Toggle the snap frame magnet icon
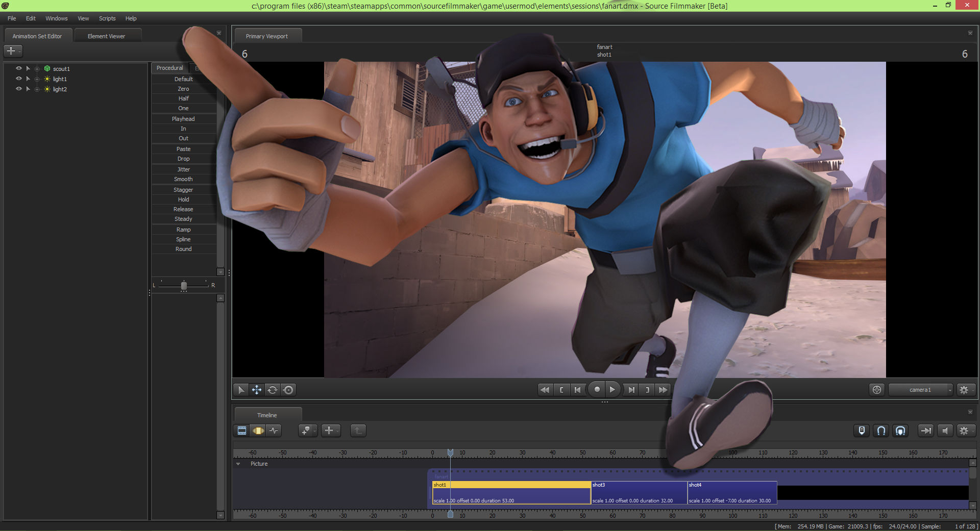 coord(900,431)
